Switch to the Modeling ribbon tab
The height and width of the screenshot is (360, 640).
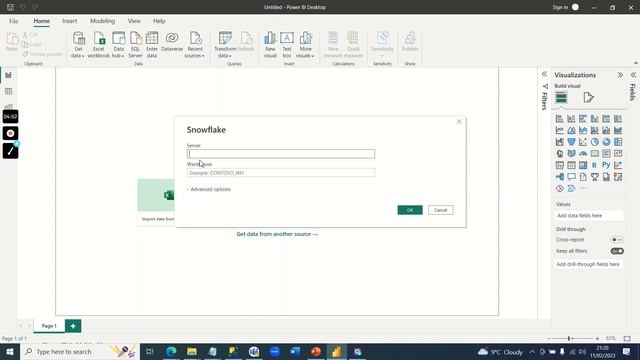(102, 21)
